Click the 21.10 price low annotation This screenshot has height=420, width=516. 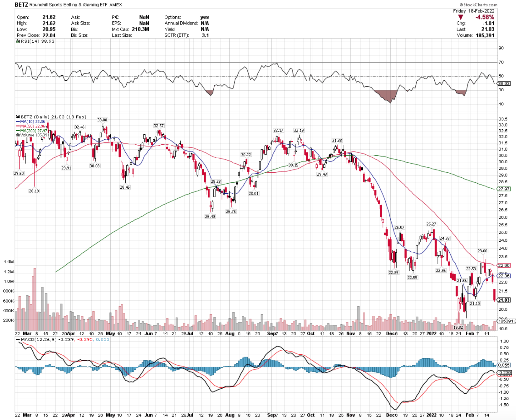[x=475, y=304]
